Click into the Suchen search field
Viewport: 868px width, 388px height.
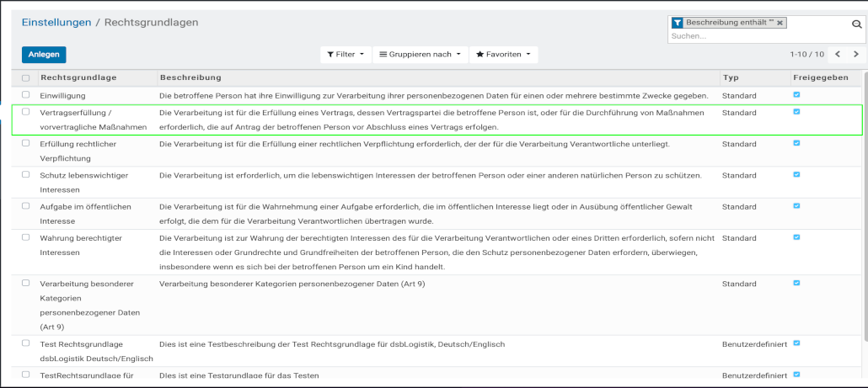[754, 37]
